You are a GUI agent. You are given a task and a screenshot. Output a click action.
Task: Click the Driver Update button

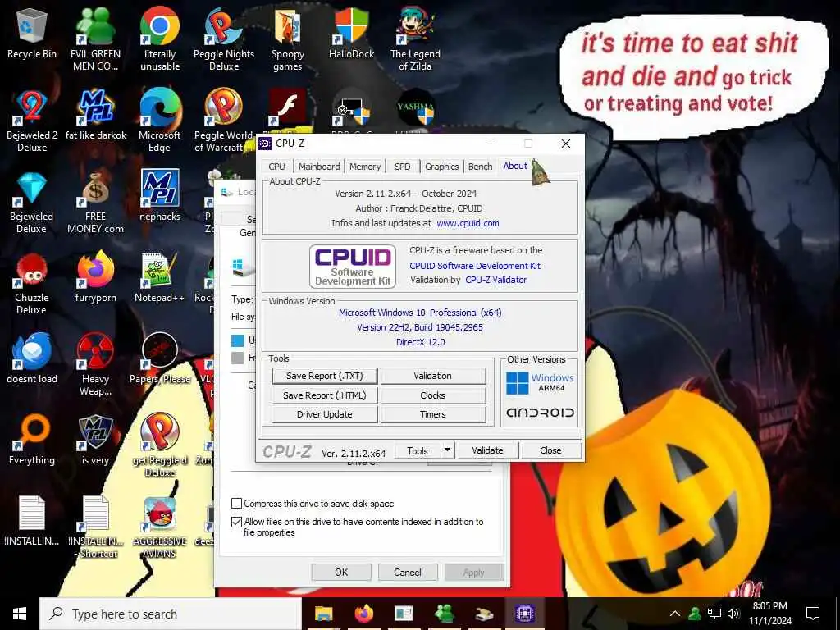tap(325, 414)
